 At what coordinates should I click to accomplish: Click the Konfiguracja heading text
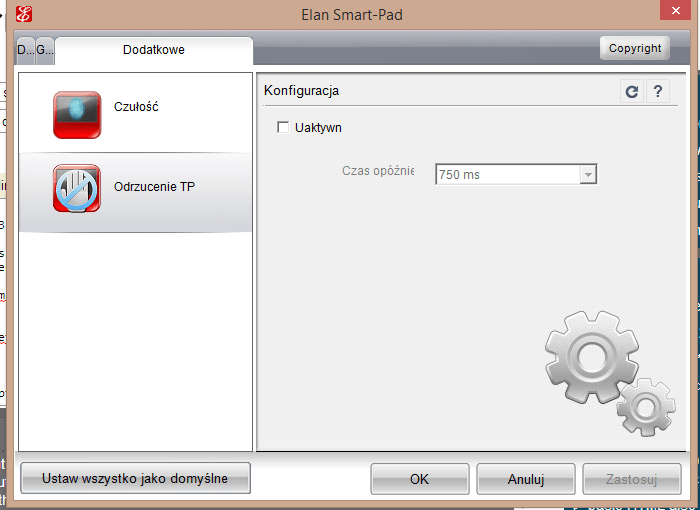point(301,91)
